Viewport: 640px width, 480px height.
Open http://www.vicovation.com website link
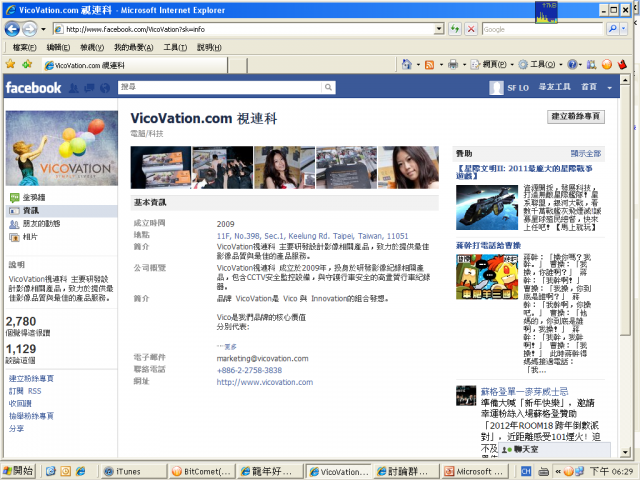(x=265, y=382)
